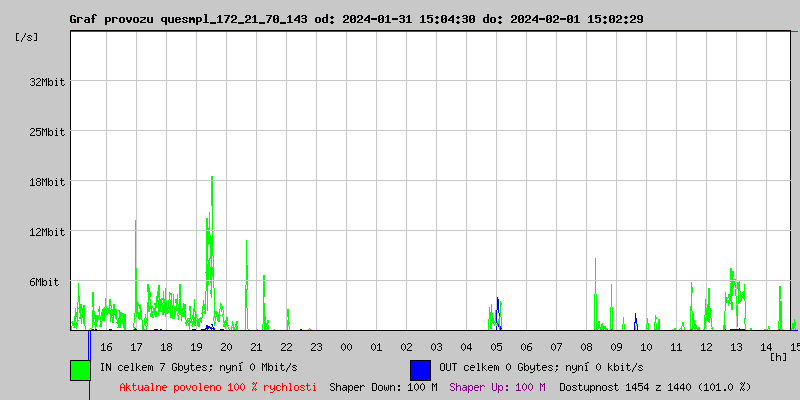800x400 pixels.
Task: Click the 18Mbit y-axis label
Action: point(47,182)
